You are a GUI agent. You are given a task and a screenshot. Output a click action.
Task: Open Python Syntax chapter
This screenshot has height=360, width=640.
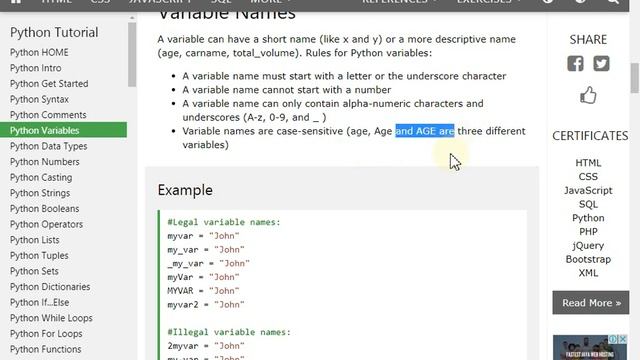39,99
